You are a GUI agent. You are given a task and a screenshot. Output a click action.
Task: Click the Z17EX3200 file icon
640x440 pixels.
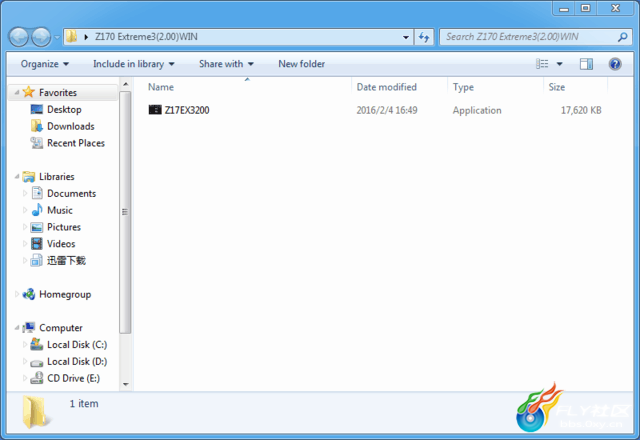(x=155, y=110)
